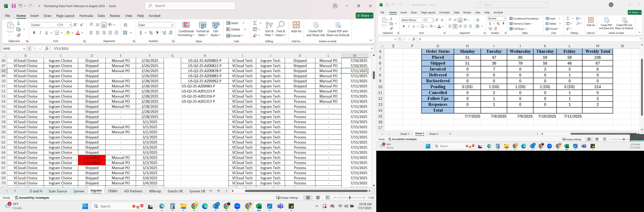This screenshot has height=212, width=644.
Task: Switch to Synnex sheet tab
Action: (x=79, y=191)
